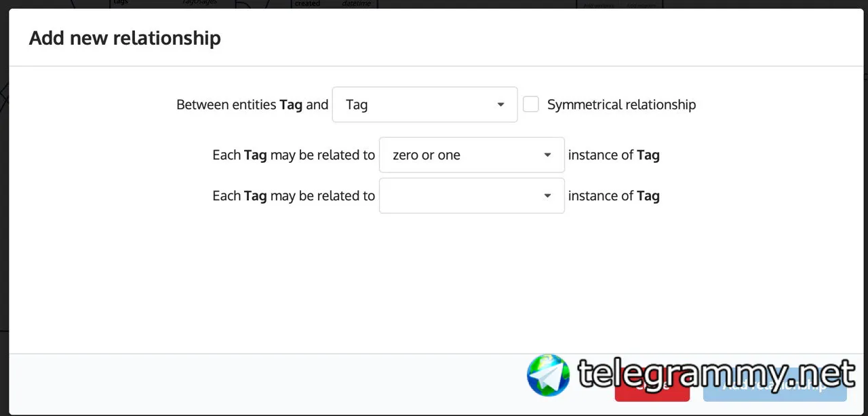Click "instance of Tag" after the zero or one dropdown
Screen dimensions: 868x416
(614, 155)
